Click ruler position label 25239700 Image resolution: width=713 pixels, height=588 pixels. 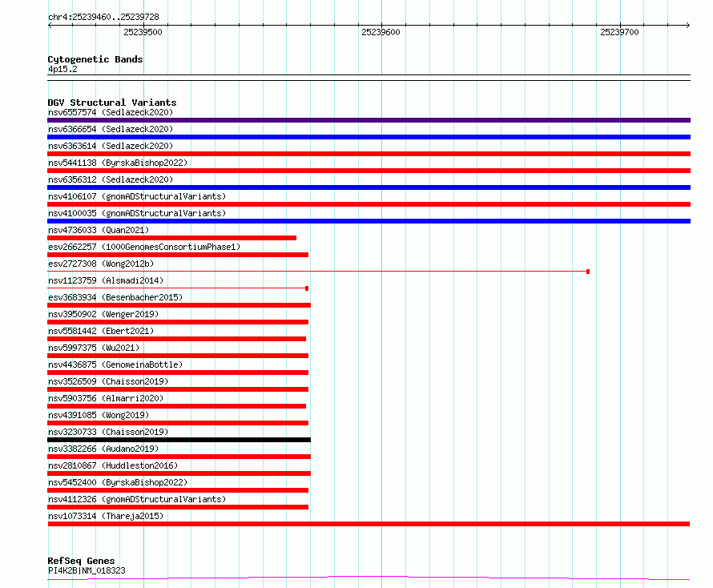pos(619,32)
